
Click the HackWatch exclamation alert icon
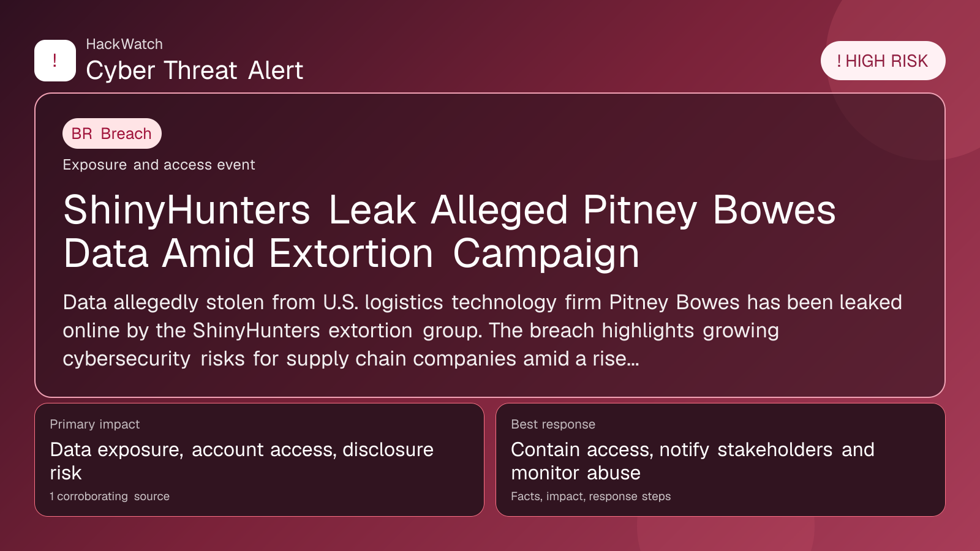pyautogui.click(x=55, y=61)
